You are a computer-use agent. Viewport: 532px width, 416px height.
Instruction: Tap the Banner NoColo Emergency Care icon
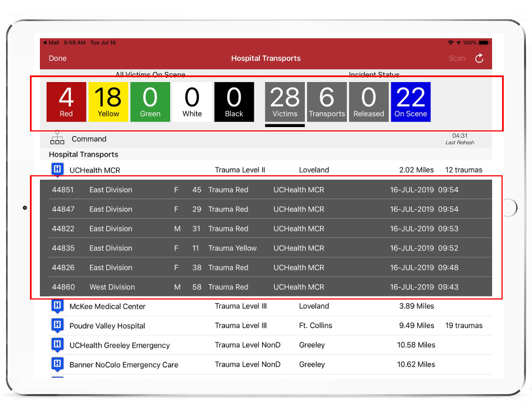pyautogui.click(x=57, y=364)
